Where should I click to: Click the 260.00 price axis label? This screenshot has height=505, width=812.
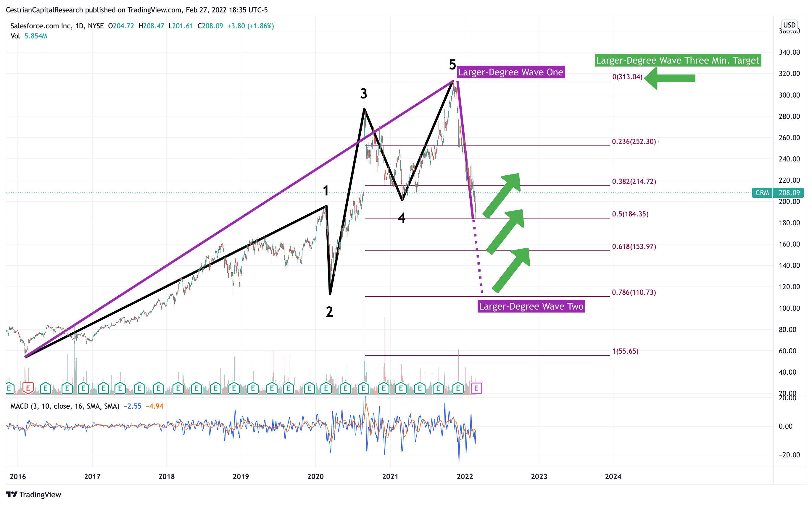[789, 137]
